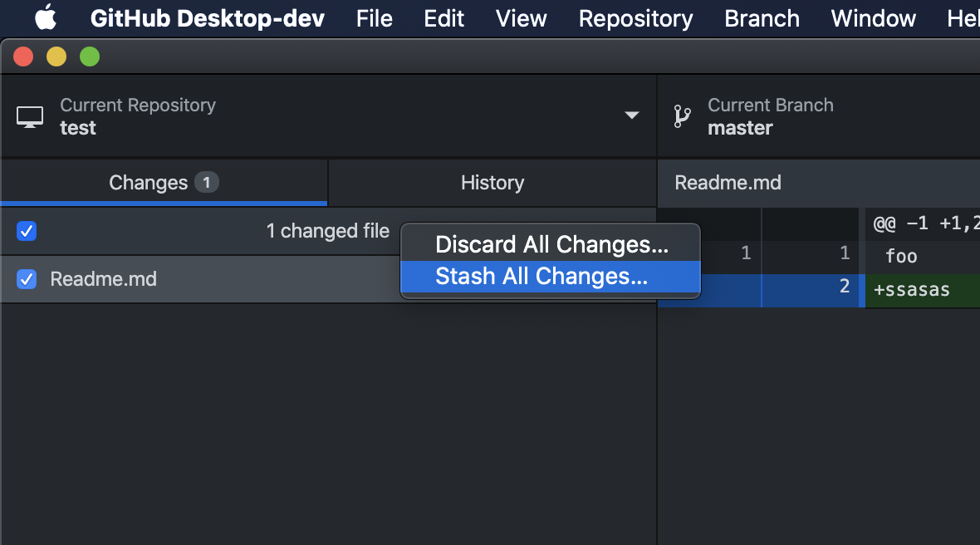This screenshot has height=545, width=980.
Task: Open the Branch menu
Action: (x=761, y=17)
